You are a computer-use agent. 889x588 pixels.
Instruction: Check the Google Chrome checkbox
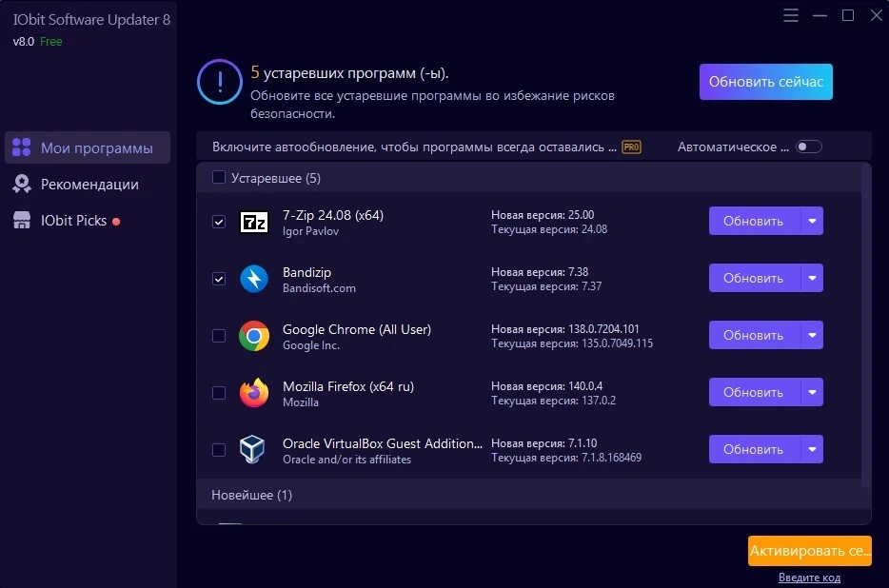219,336
